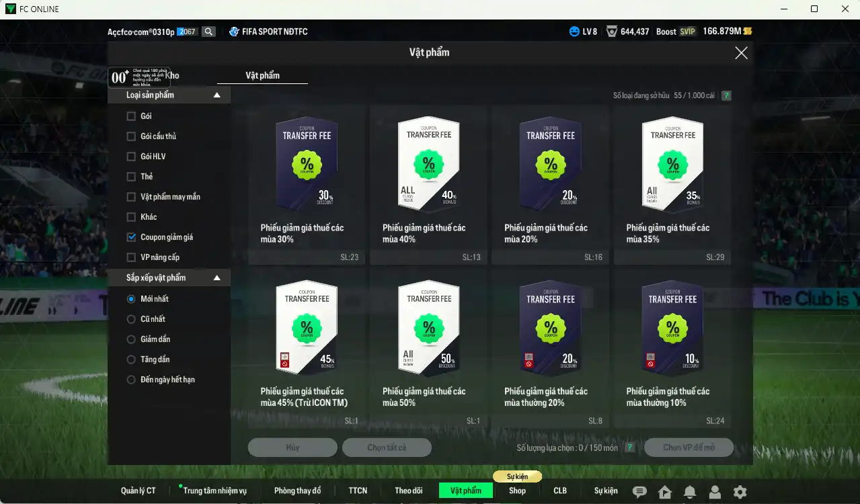Close the Vật phẩm panel with X
The height and width of the screenshot is (504, 860).
(741, 53)
